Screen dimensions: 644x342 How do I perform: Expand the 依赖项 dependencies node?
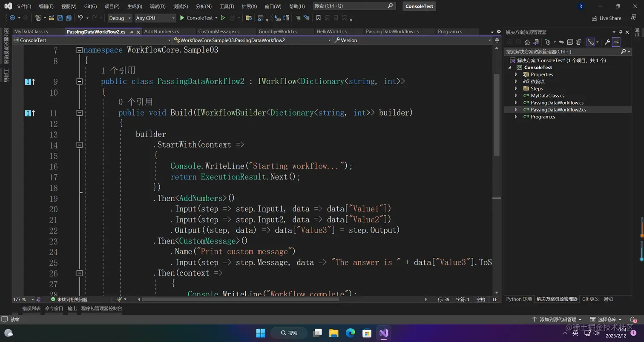pos(516,81)
